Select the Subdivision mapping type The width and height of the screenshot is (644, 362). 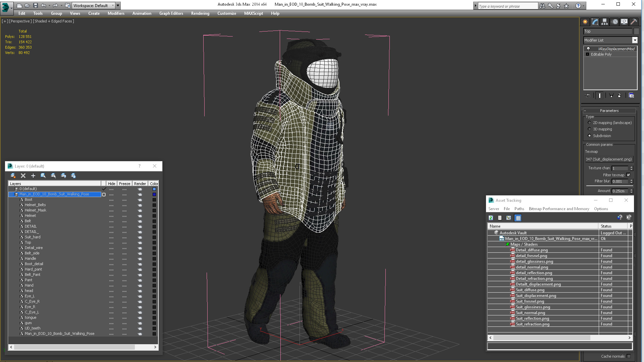tap(590, 135)
